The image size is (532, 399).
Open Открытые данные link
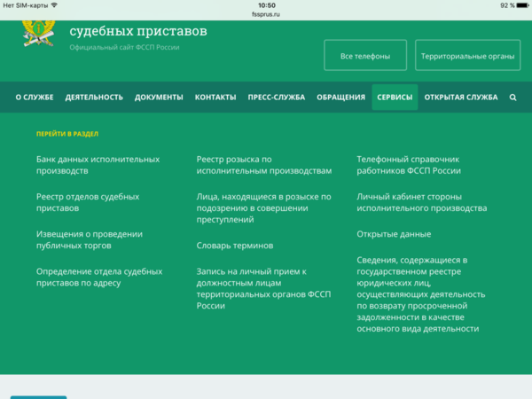pyautogui.click(x=394, y=234)
